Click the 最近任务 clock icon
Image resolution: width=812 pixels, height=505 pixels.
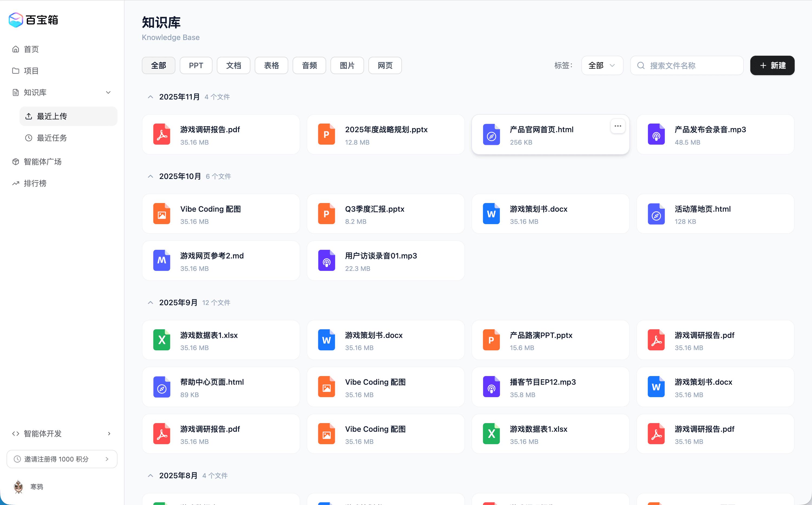click(x=29, y=138)
